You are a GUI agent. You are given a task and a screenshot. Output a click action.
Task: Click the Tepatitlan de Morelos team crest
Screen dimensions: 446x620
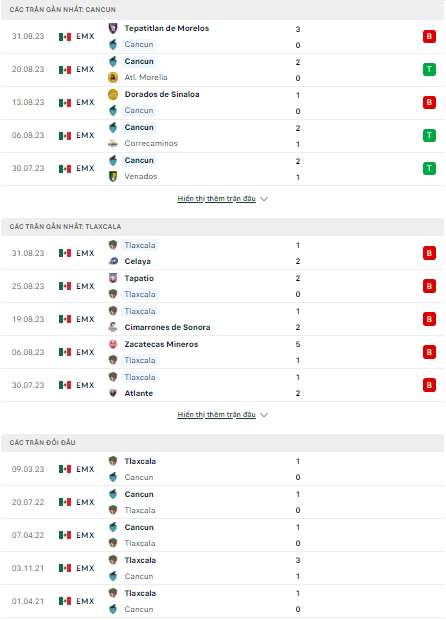pos(113,28)
